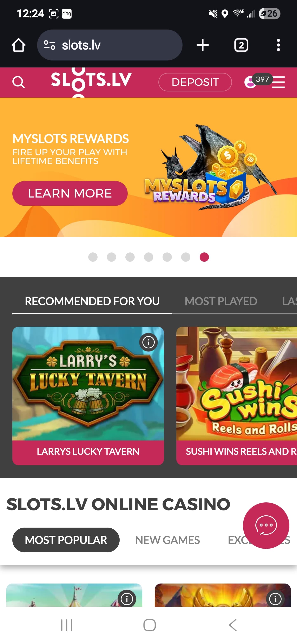Open the tab switcher showing 2 tabs
The image size is (297, 644).
pos(241,45)
